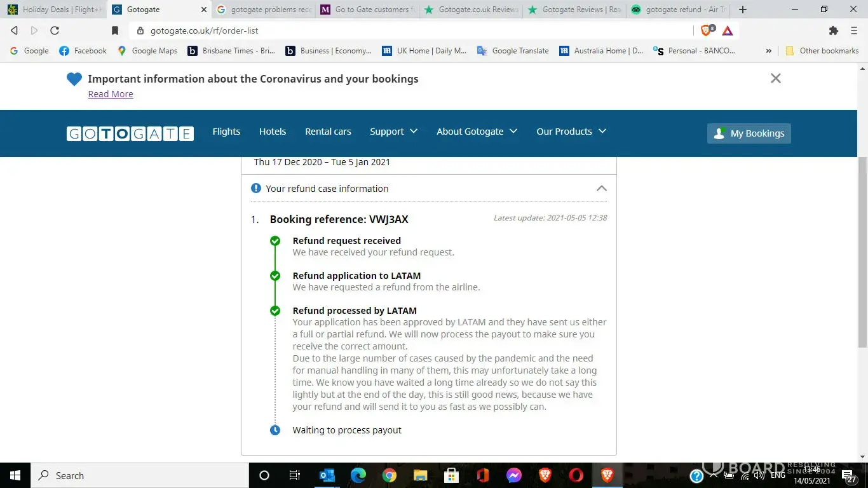
Task: Open the Brave Shields lion icon
Action: tap(707, 30)
